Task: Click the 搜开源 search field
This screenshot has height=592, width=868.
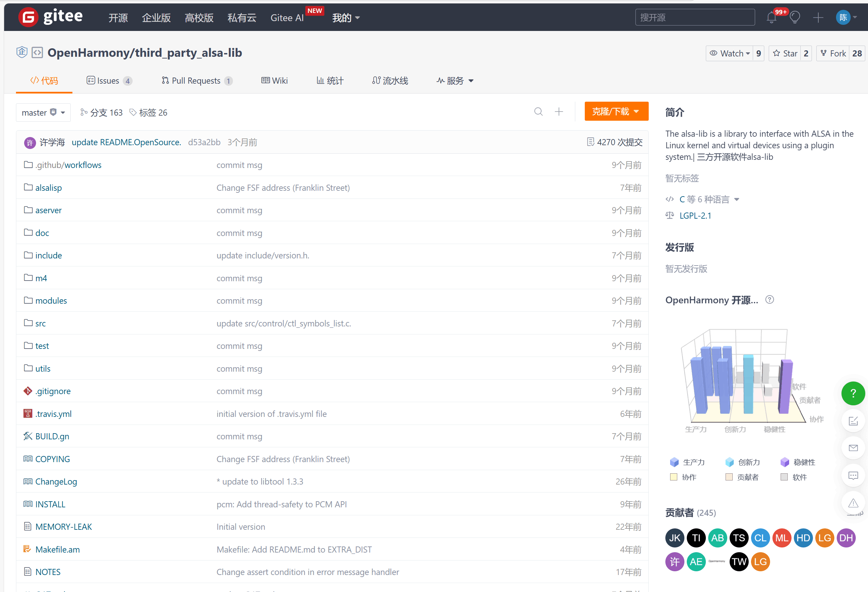Action: (695, 17)
